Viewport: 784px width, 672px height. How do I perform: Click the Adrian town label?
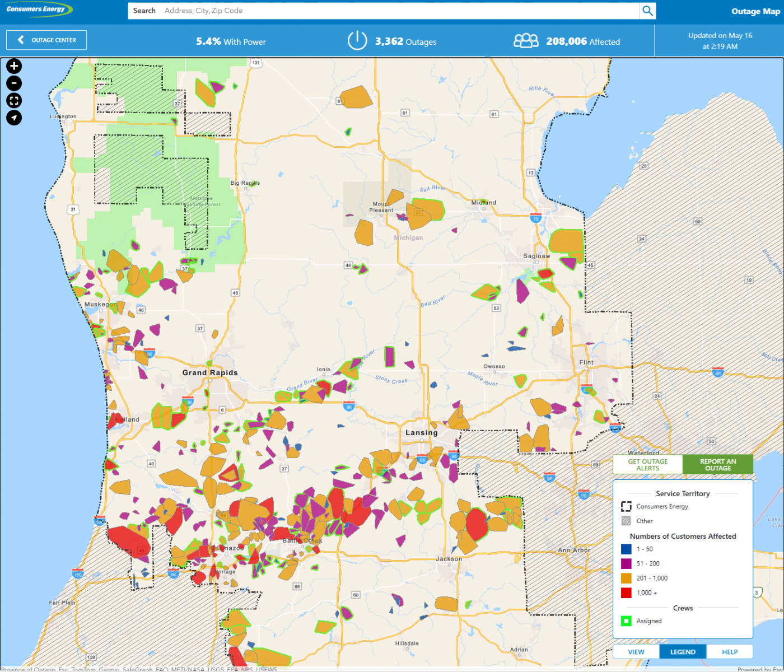point(519,650)
